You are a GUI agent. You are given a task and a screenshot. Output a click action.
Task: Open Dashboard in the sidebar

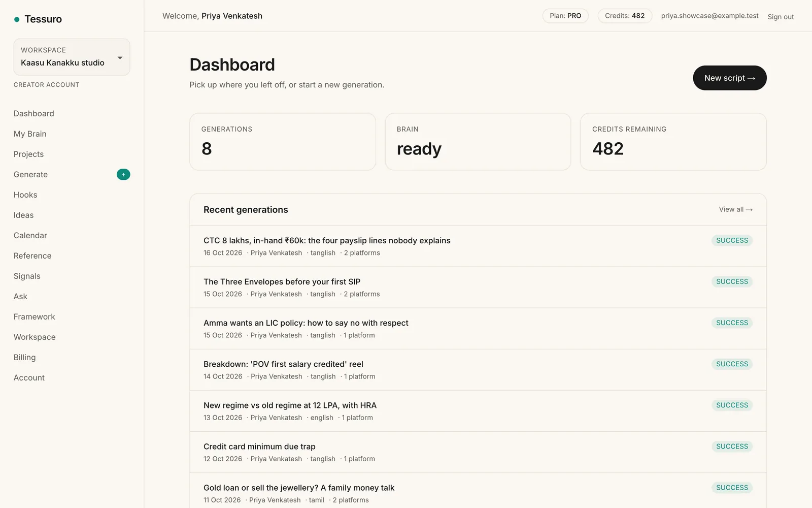pos(34,113)
